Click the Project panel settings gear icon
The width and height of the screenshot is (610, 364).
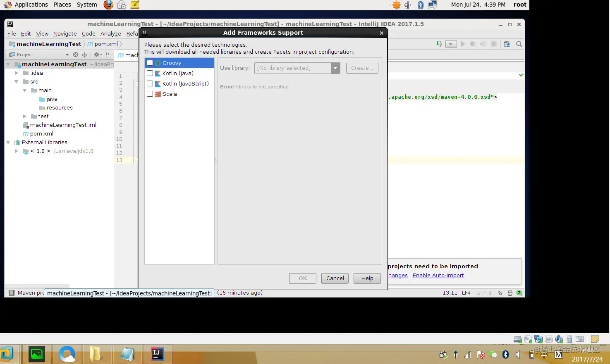coord(97,55)
